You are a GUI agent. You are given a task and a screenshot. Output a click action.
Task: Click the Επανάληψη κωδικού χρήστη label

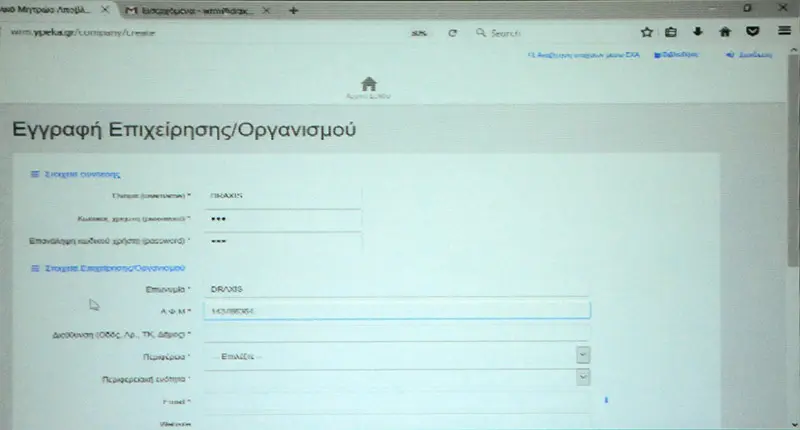pos(110,241)
